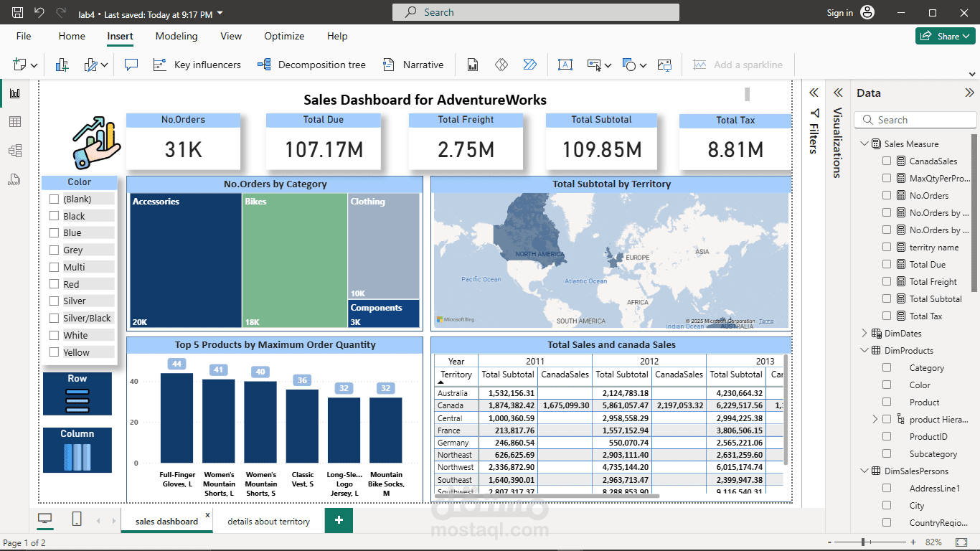980x551 pixels.
Task: Close the sales dashboard page tab
Action: pos(208,515)
